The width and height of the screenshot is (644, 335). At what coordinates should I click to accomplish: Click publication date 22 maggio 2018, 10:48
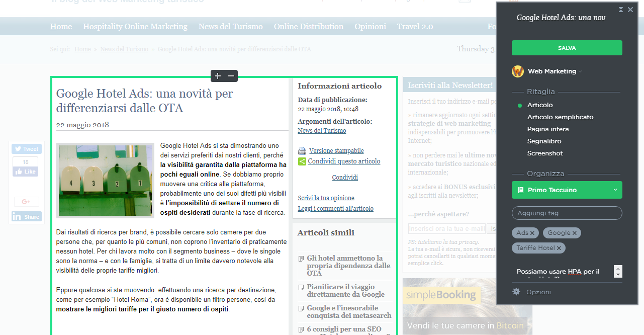(x=328, y=109)
